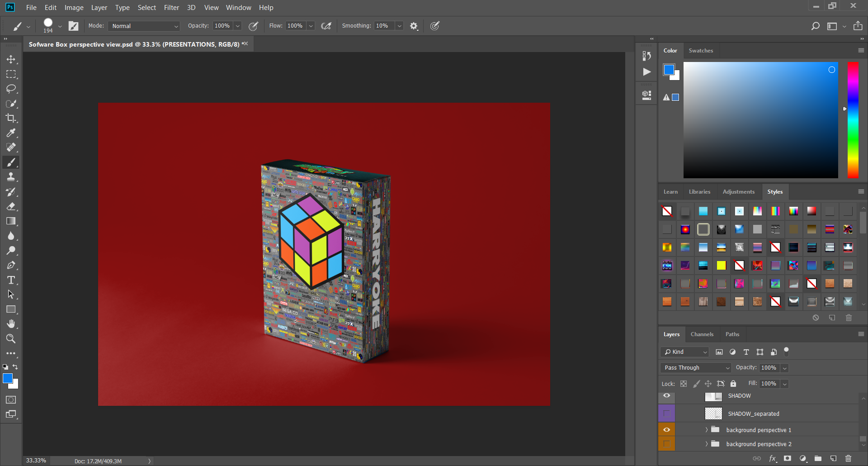Open the Edit Toolbar ellipsis button
This screenshot has width=868, height=466.
[x=11, y=353]
